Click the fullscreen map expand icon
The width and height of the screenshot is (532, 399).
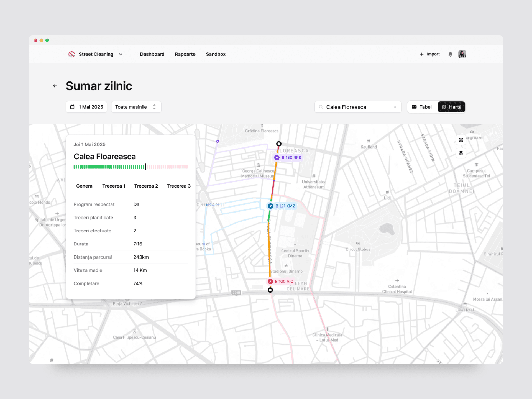(x=461, y=140)
